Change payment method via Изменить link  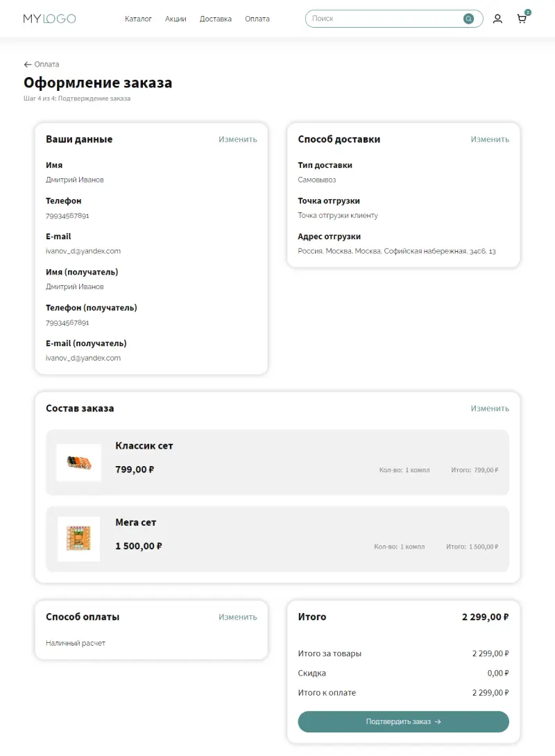(238, 617)
